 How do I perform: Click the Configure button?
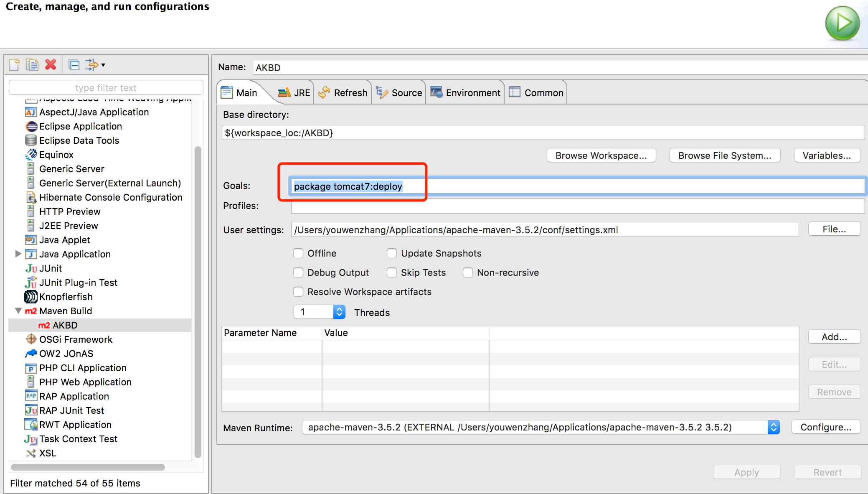pyautogui.click(x=825, y=427)
